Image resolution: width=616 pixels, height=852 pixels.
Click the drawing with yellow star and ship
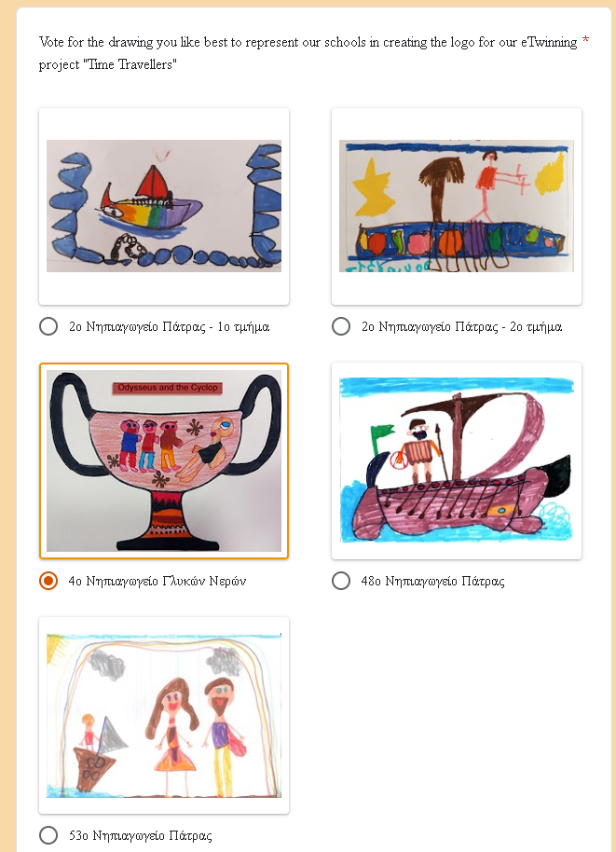point(457,206)
